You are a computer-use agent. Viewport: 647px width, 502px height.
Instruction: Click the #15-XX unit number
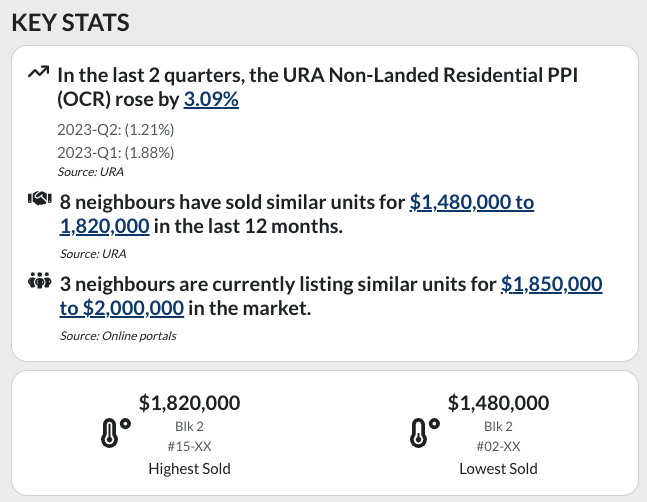point(189,446)
